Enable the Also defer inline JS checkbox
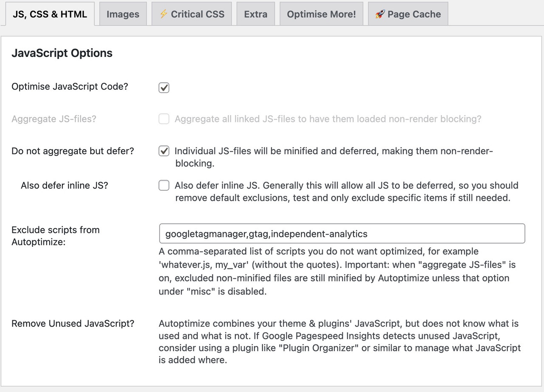 tap(164, 185)
